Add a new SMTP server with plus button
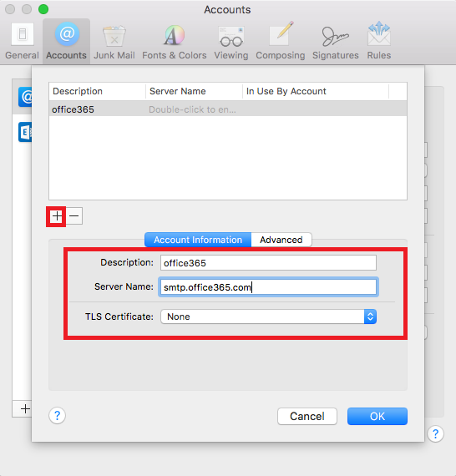This screenshot has width=456, height=476. point(57,216)
